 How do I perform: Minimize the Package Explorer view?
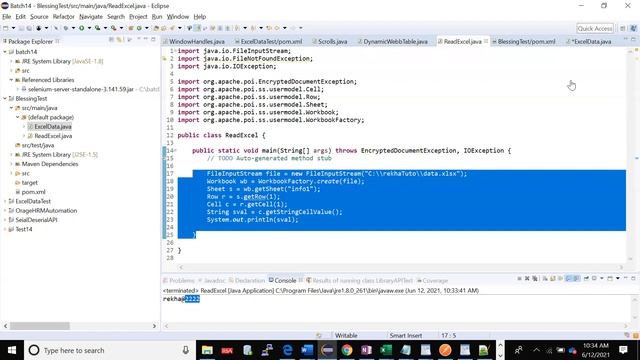pos(146,39)
